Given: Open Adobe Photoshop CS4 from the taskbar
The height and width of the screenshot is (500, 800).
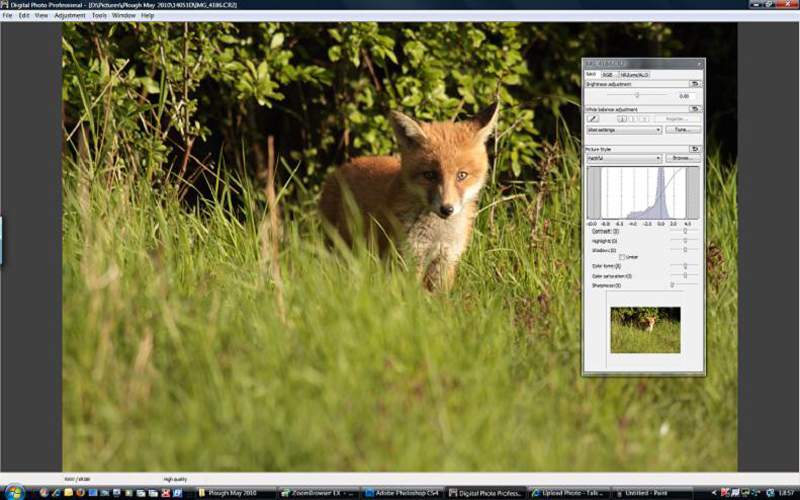Looking at the screenshot, I should tap(402, 493).
